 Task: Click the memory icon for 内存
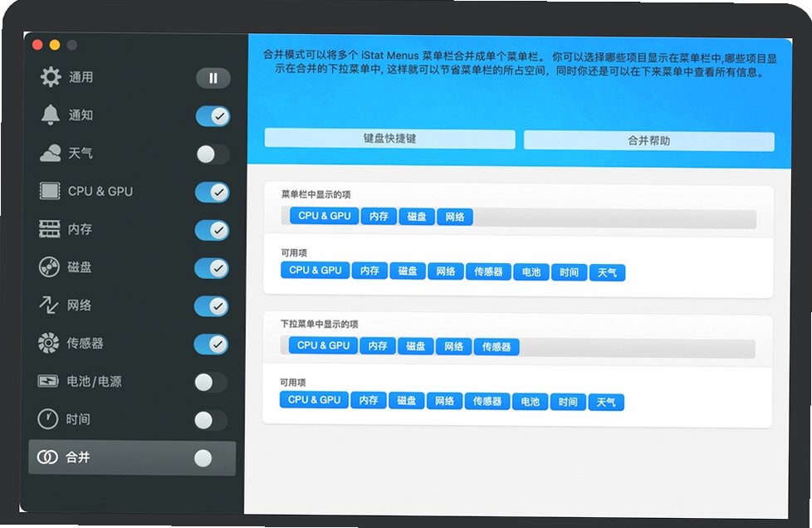[49, 229]
